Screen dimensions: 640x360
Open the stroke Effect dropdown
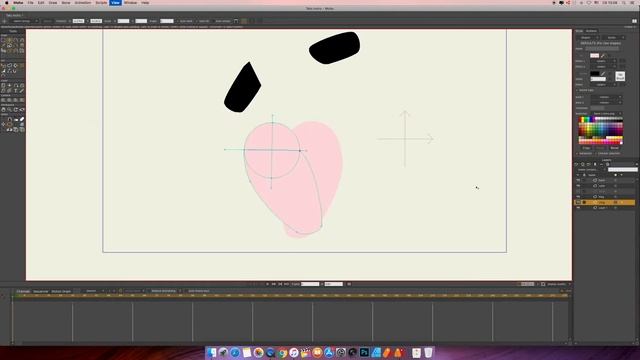603,84
